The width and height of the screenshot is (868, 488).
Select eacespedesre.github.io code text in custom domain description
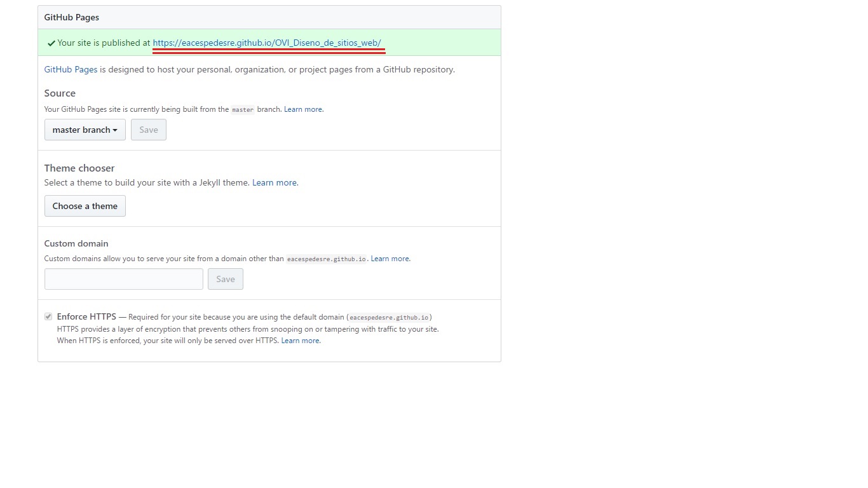pyautogui.click(x=327, y=259)
